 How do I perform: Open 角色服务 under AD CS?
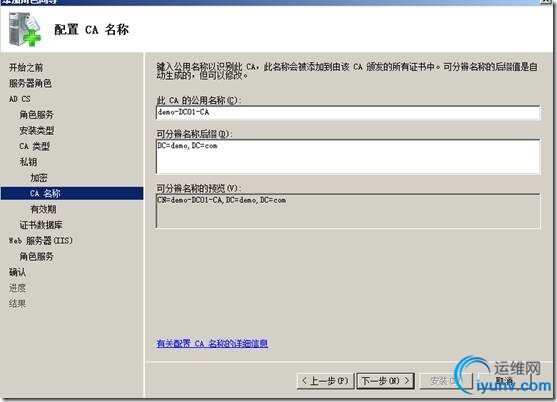[36, 115]
